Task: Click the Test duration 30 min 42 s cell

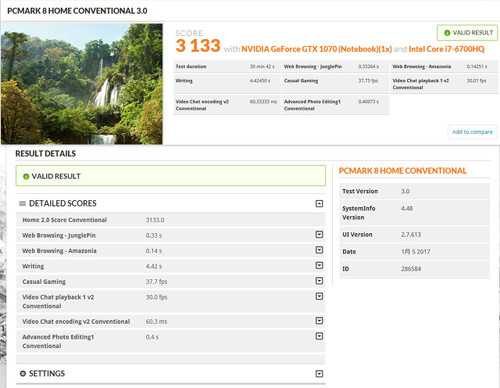Action: [x=227, y=67]
